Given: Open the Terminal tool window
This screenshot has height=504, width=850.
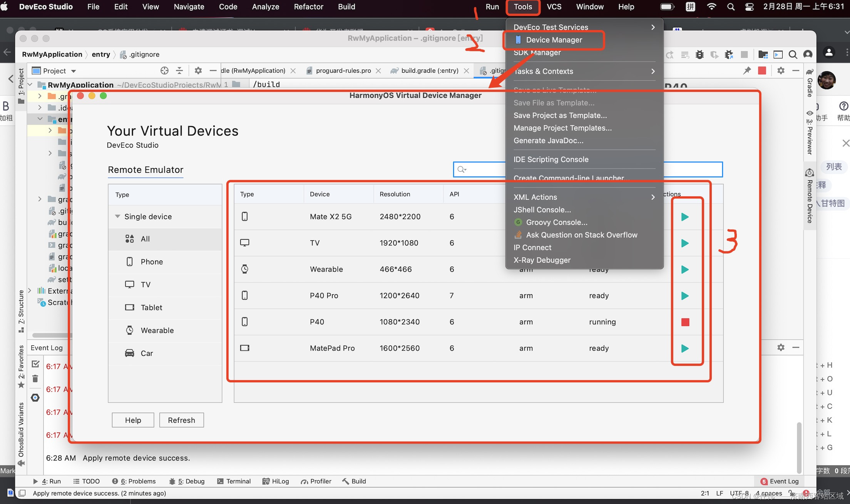Looking at the screenshot, I should (234, 481).
